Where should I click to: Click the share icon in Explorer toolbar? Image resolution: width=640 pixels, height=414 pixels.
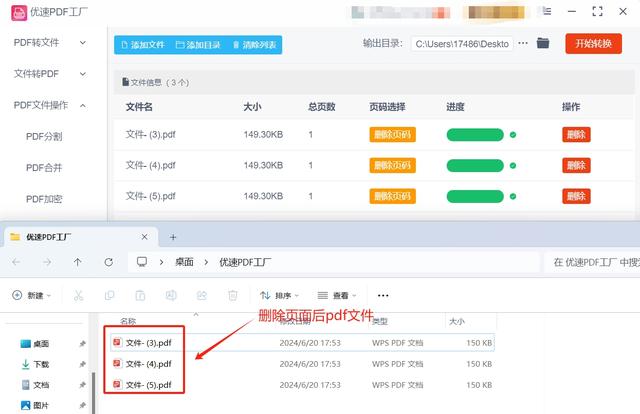coord(202,295)
